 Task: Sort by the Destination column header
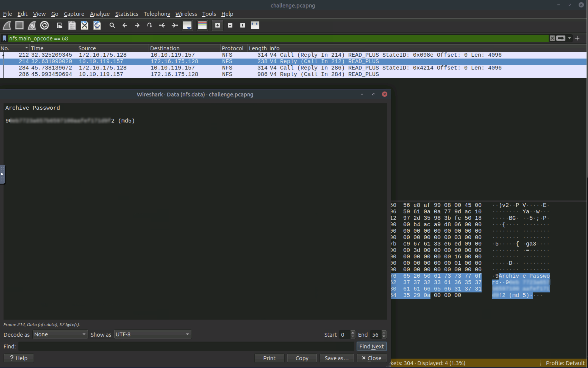click(184, 48)
